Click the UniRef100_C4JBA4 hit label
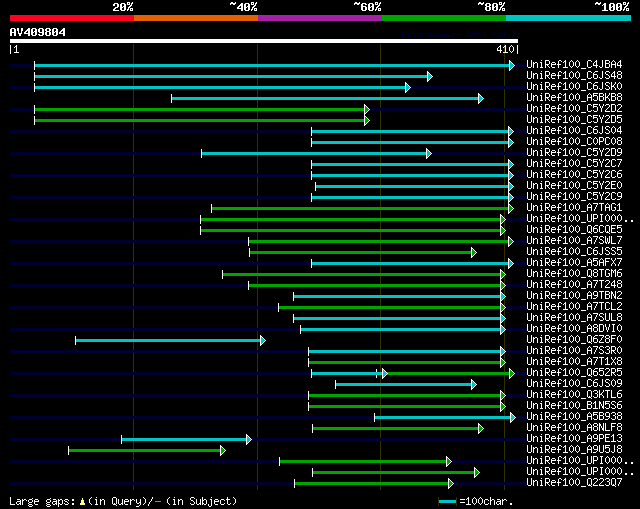Image resolution: width=640 pixels, height=509 pixels. [574, 64]
